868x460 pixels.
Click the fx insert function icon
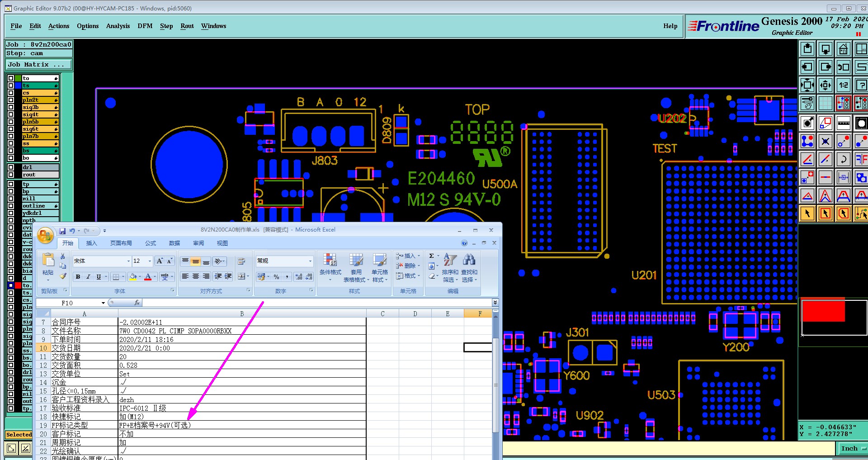point(137,303)
